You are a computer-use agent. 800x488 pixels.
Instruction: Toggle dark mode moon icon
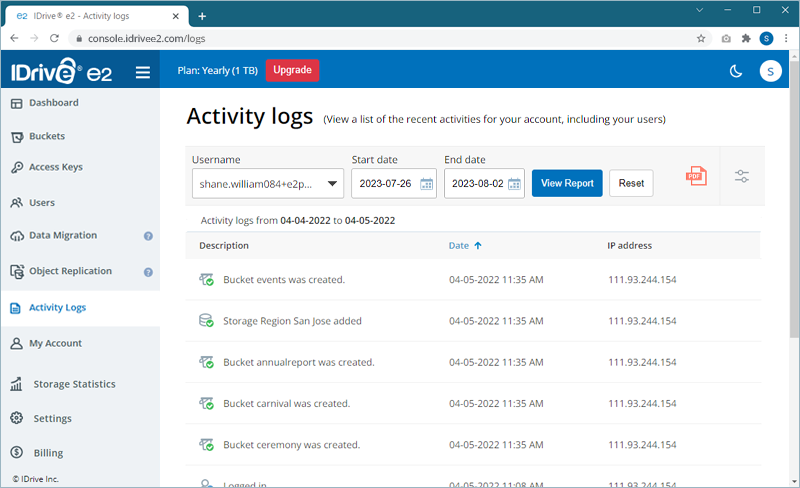coord(736,71)
